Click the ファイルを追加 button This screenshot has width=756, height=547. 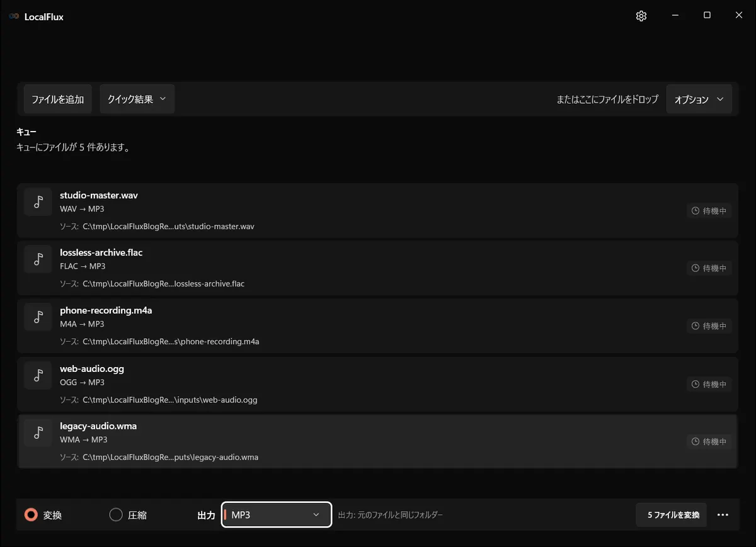pos(58,99)
